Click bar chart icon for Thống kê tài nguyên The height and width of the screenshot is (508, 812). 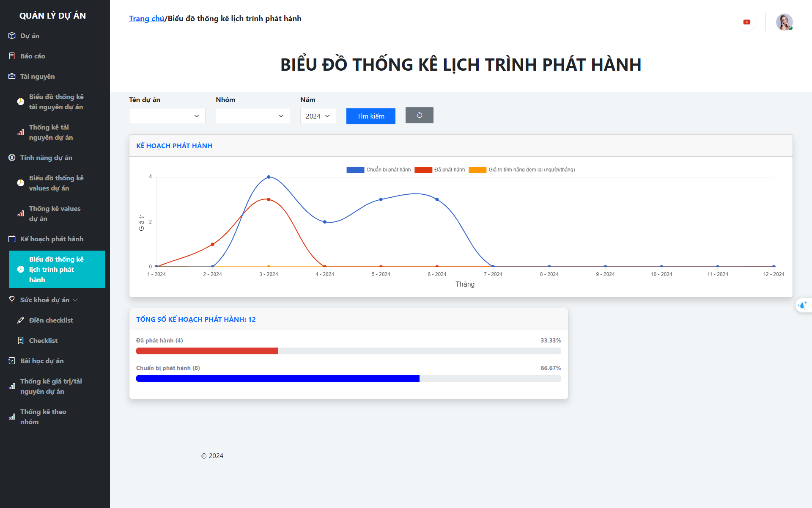[21, 132]
